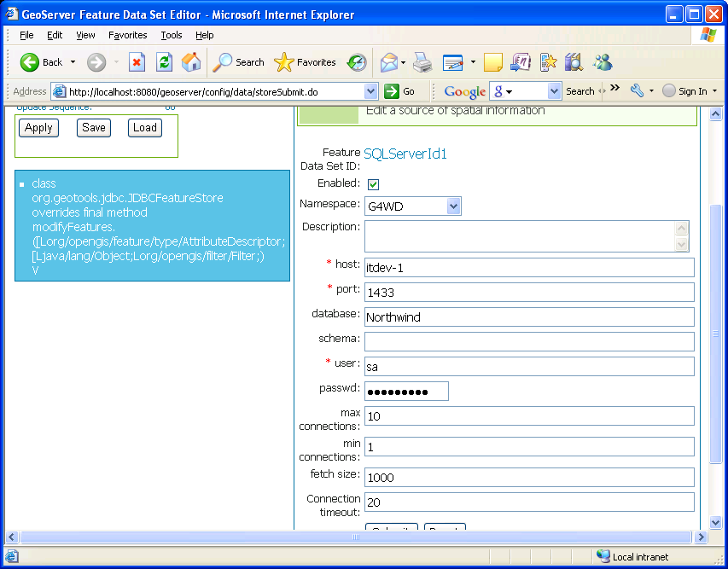The width and height of the screenshot is (728, 569).
Task: Click the fetch size field 1000
Action: 529,477
